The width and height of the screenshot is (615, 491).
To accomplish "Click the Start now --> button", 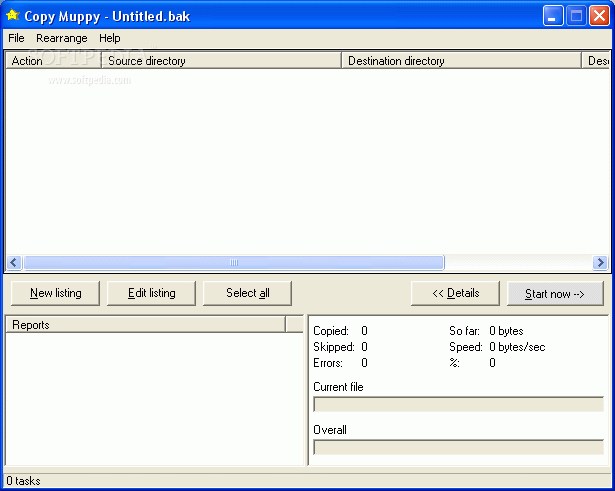I will [x=555, y=293].
